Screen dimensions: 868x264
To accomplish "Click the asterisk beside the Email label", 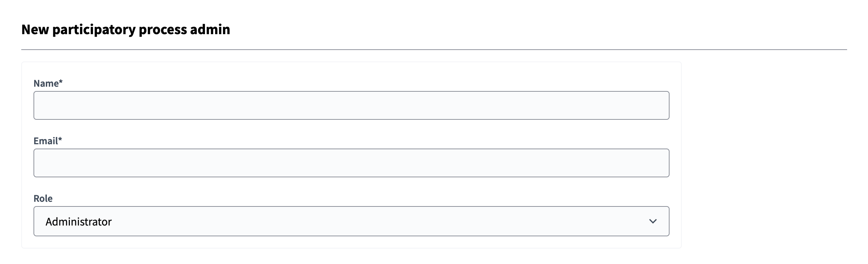I will click(x=60, y=140).
